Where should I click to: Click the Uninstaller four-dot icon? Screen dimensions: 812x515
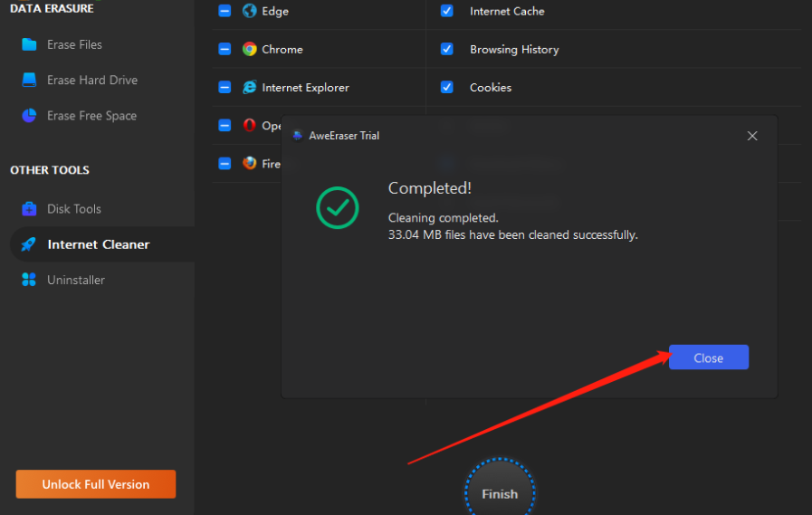pos(29,280)
